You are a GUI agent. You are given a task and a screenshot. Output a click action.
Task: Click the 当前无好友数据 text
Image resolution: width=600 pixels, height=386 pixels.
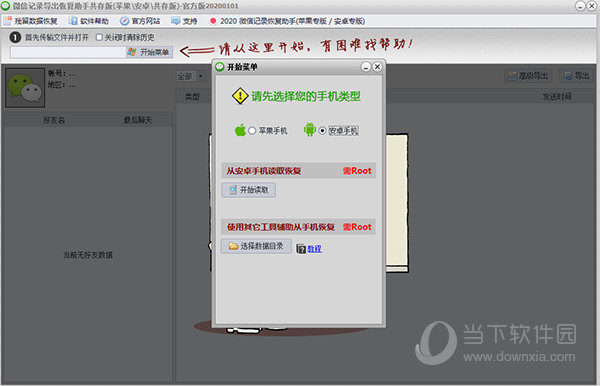88,255
